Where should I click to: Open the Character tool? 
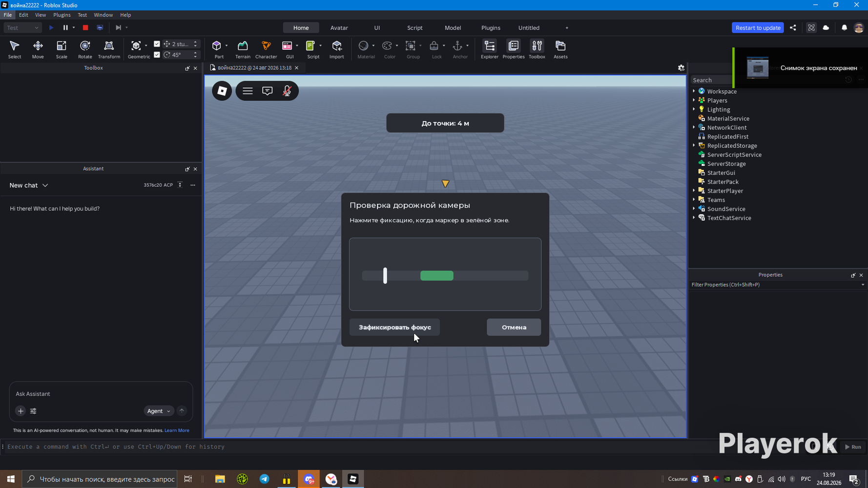[x=266, y=49]
